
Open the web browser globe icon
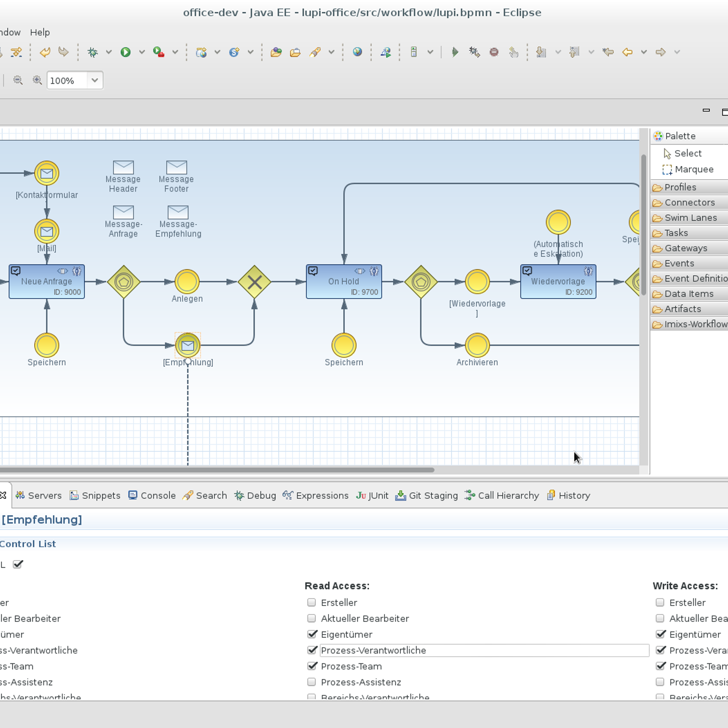click(358, 52)
